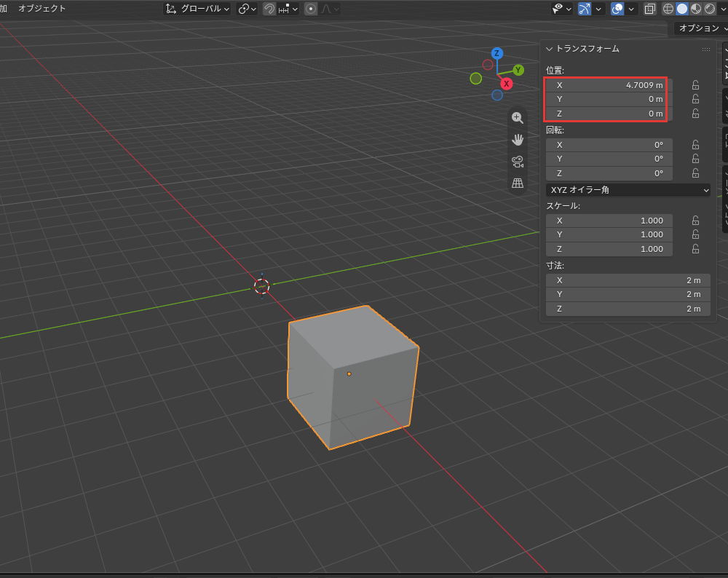Click the rotation X field showing 0°
The image size is (728, 578).
point(609,145)
